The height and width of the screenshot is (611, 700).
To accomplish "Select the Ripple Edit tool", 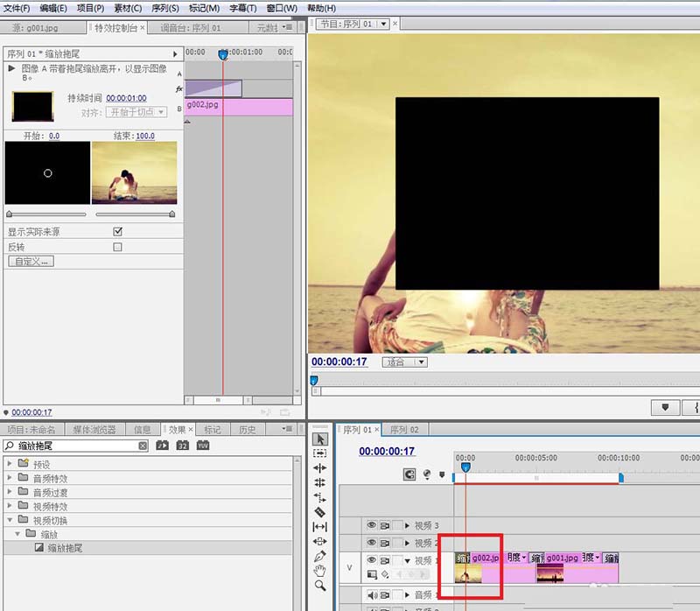I will [320, 468].
